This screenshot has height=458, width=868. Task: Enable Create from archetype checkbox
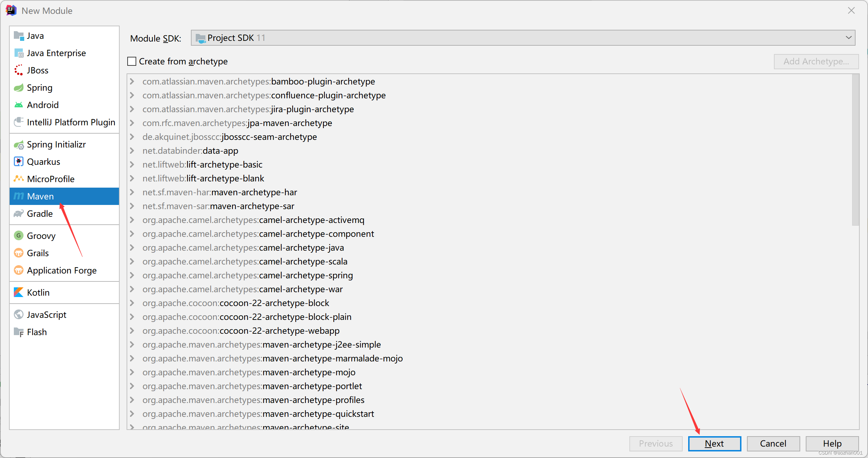coord(132,61)
